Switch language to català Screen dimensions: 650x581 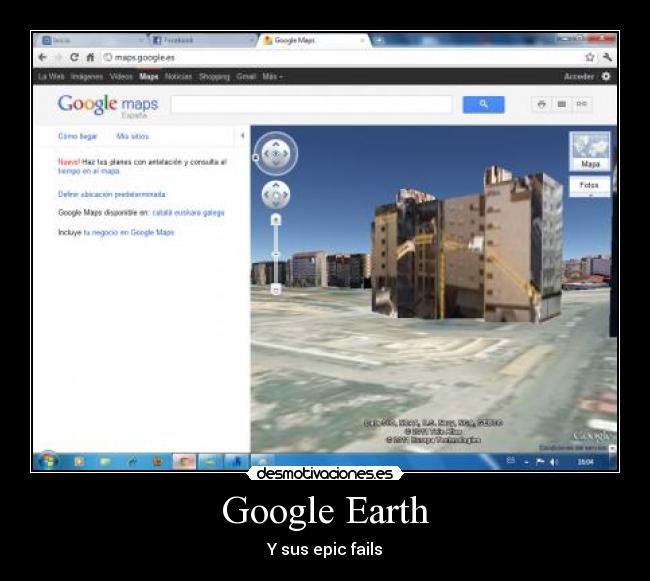[162, 213]
